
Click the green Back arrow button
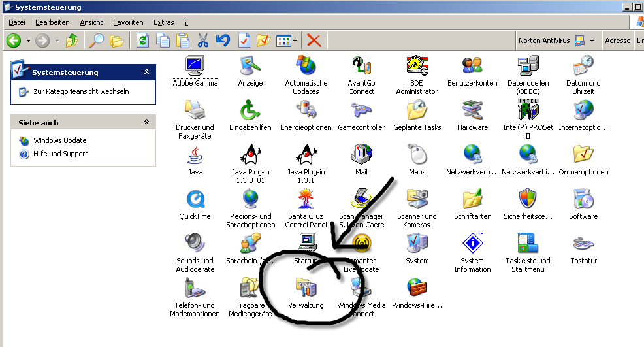coord(14,41)
